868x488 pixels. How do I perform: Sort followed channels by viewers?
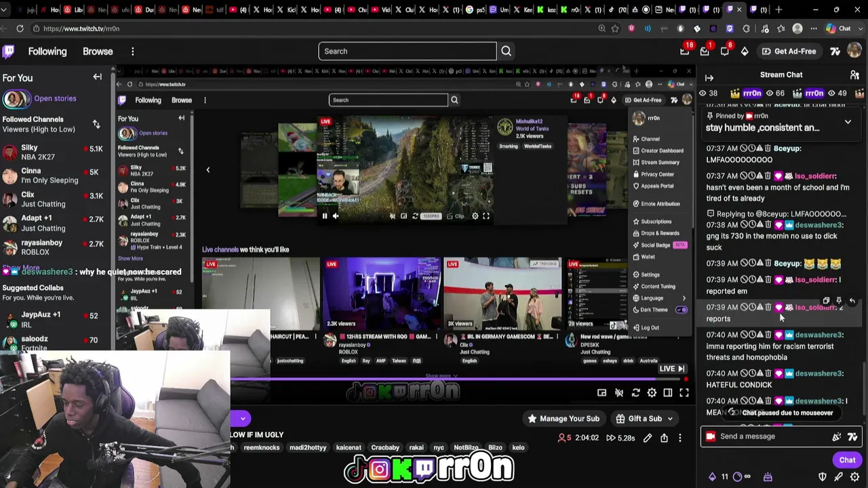[96, 124]
